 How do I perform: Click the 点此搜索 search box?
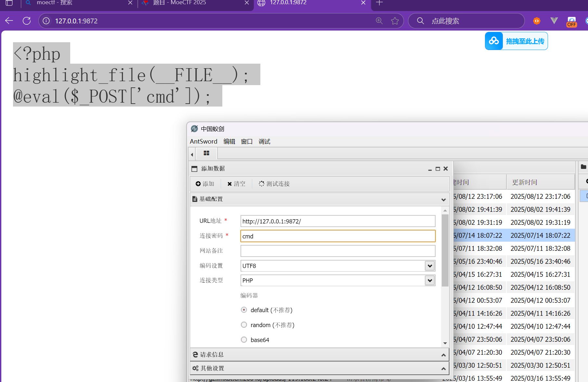(x=466, y=21)
